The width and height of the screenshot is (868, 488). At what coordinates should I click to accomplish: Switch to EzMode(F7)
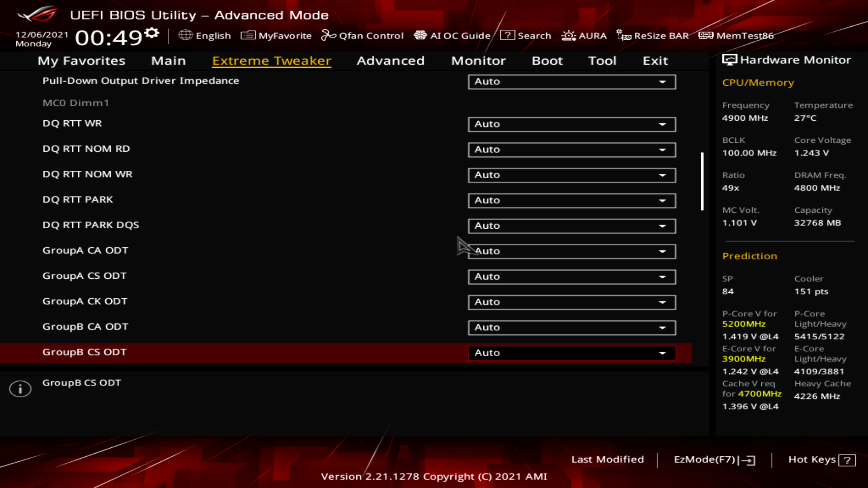714,460
